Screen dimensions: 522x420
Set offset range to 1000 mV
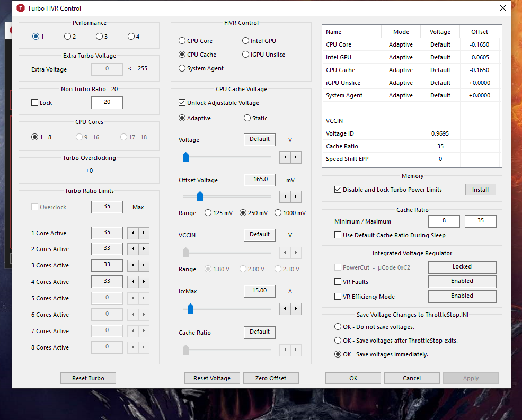(290, 213)
